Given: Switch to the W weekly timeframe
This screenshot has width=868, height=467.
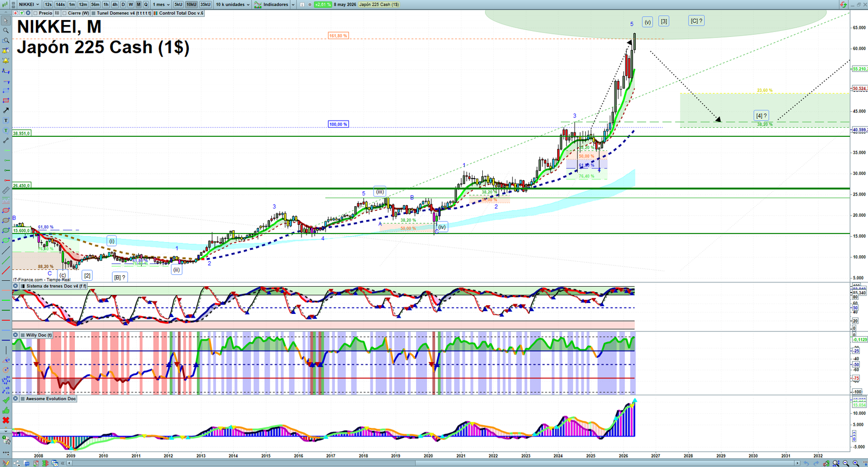Looking at the screenshot, I should click(131, 4).
